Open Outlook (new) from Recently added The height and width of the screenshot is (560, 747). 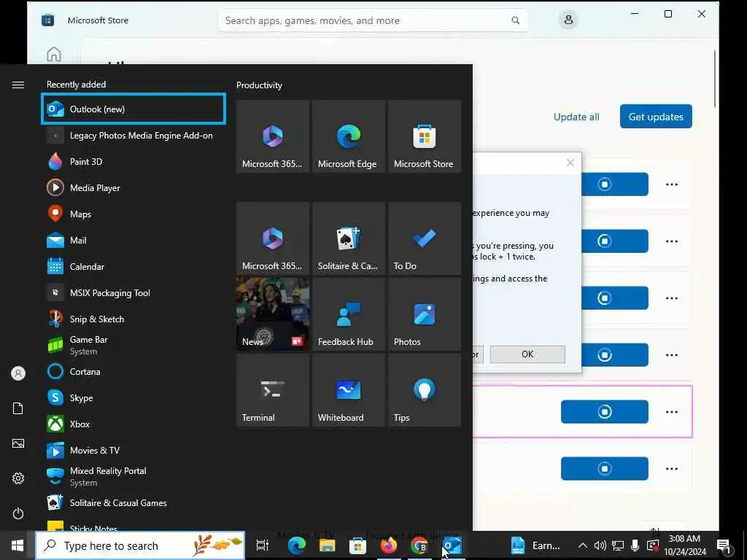(133, 109)
